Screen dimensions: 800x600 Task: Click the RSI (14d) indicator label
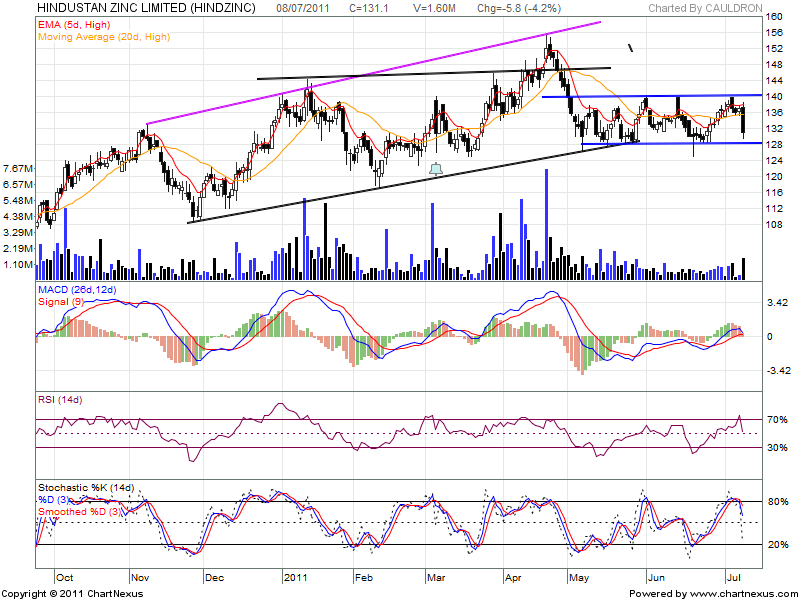click(62, 399)
